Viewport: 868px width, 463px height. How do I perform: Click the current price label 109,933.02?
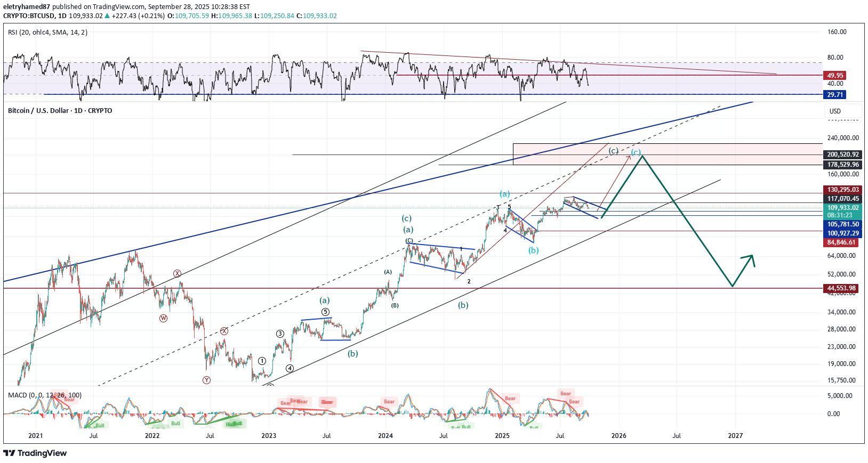[843, 208]
